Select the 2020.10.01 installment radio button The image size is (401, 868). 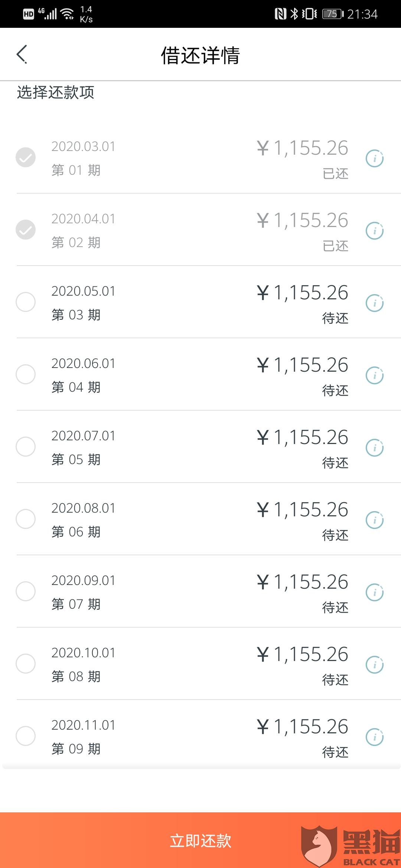(26, 664)
